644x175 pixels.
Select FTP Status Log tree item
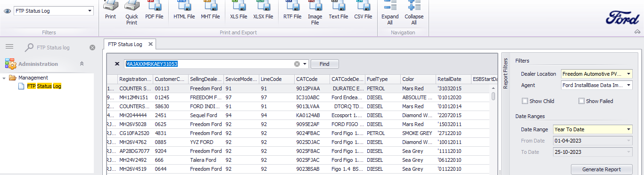44,86
